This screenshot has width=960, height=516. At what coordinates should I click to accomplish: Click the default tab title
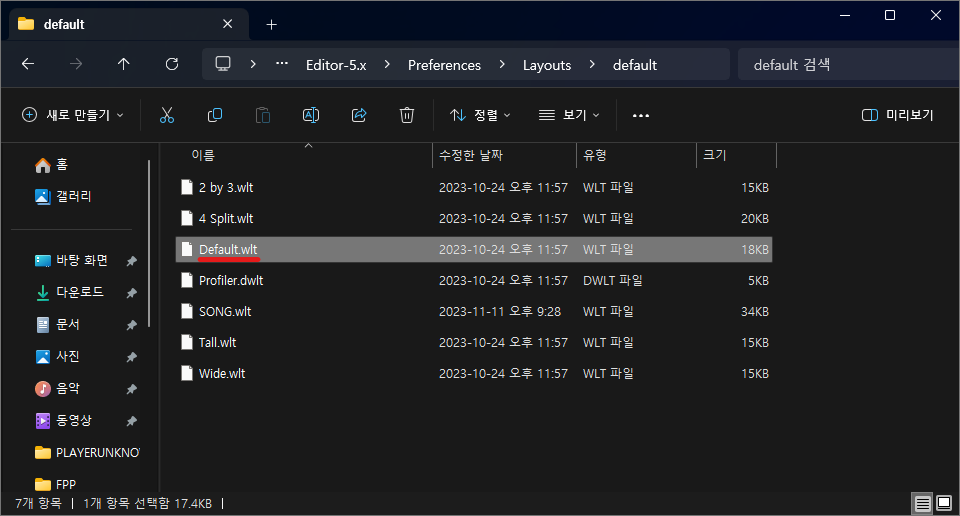pyautogui.click(x=64, y=24)
